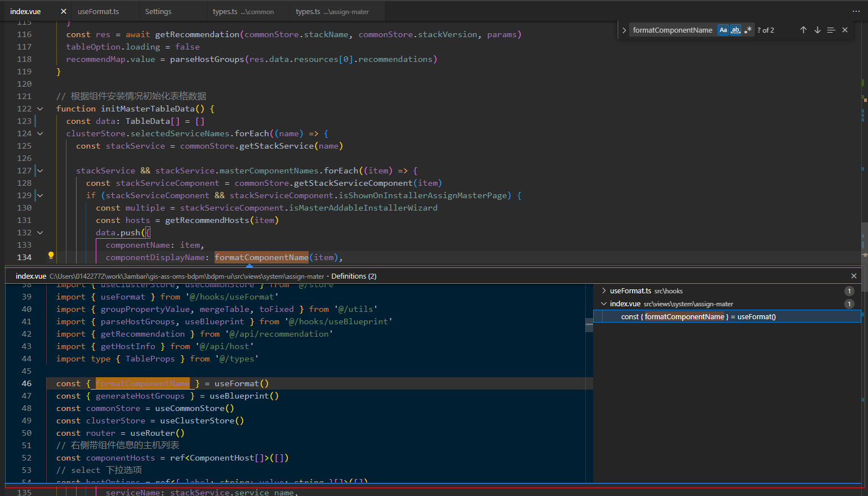Collapse fold at line 132

click(x=40, y=233)
